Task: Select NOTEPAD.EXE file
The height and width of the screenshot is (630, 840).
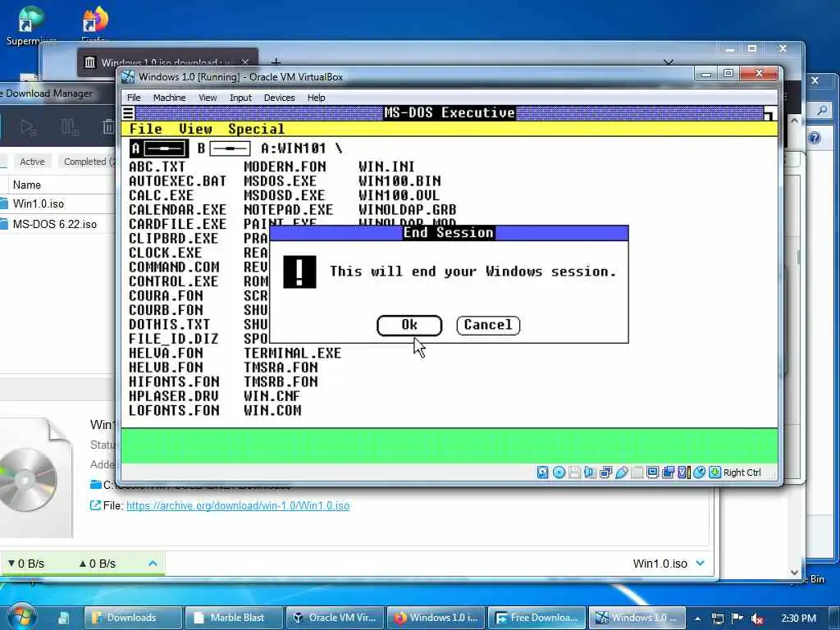Action: (x=288, y=210)
